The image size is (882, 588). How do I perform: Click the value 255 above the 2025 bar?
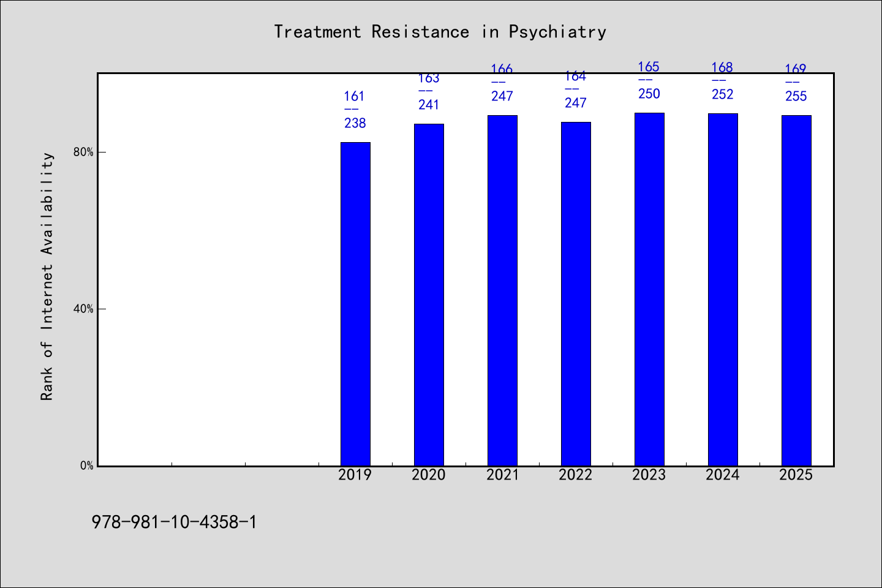pyautogui.click(x=796, y=96)
